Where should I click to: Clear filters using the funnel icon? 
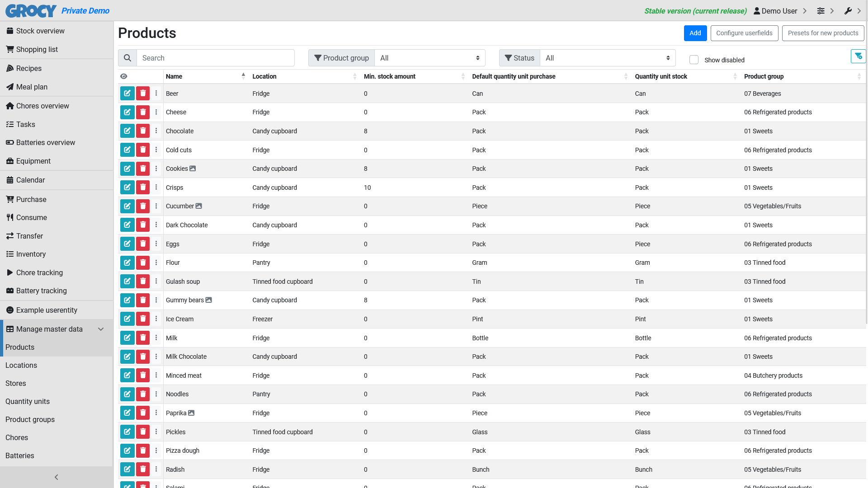tap(858, 56)
